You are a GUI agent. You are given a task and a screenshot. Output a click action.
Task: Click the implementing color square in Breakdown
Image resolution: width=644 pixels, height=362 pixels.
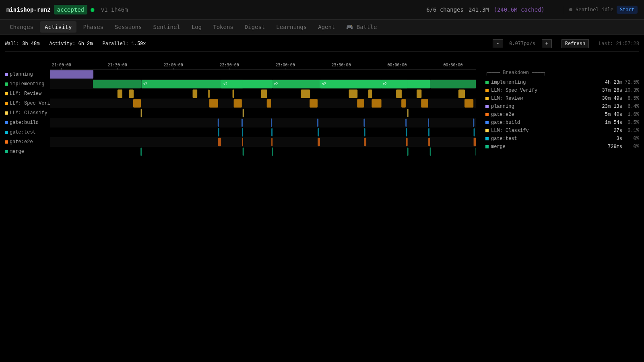coord(487,82)
